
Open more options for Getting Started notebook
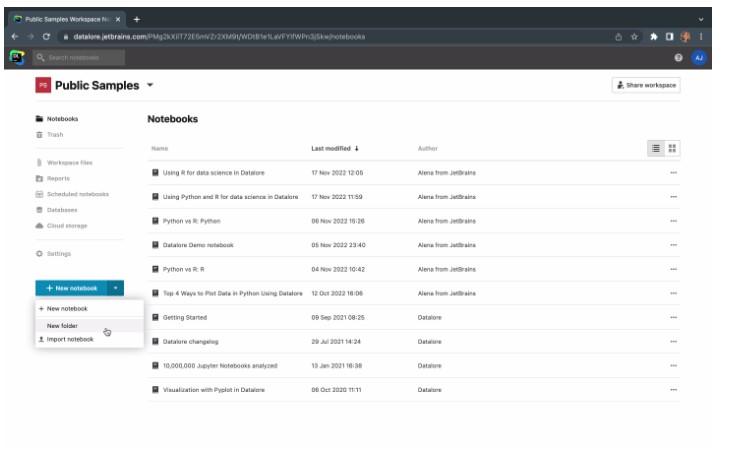pyautogui.click(x=673, y=317)
